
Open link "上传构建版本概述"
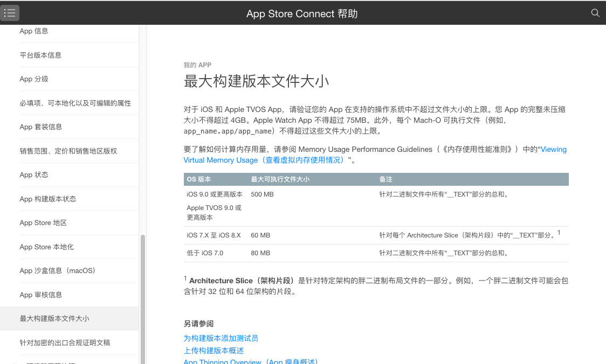coord(214,351)
